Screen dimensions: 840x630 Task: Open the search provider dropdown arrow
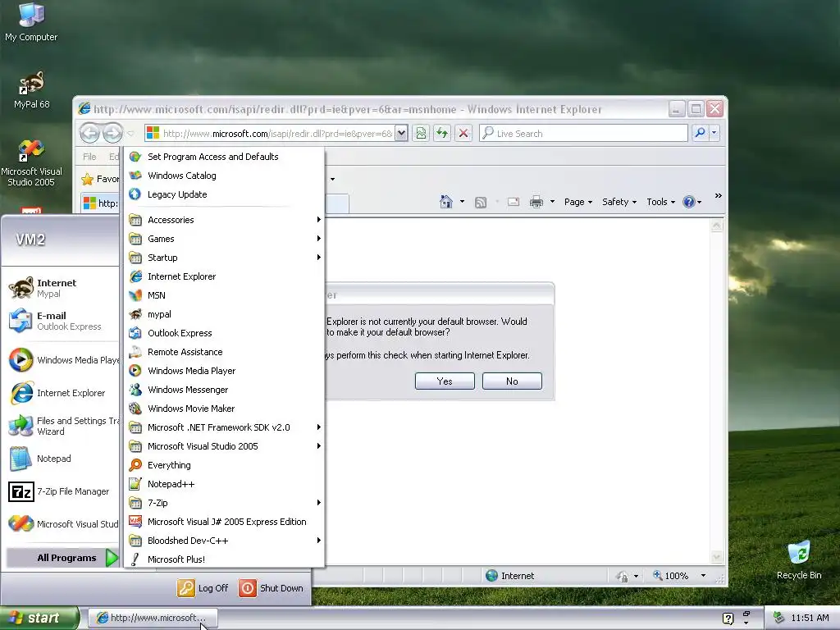[714, 133]
